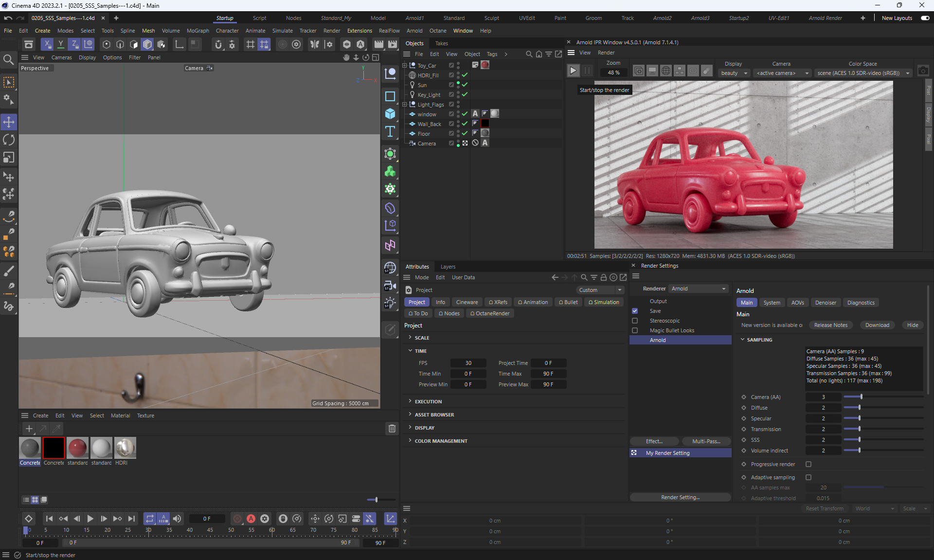Viewport: 934px width, 560px height.
Task: Switch to the Denoiser tab
Action: click(826, 303)
